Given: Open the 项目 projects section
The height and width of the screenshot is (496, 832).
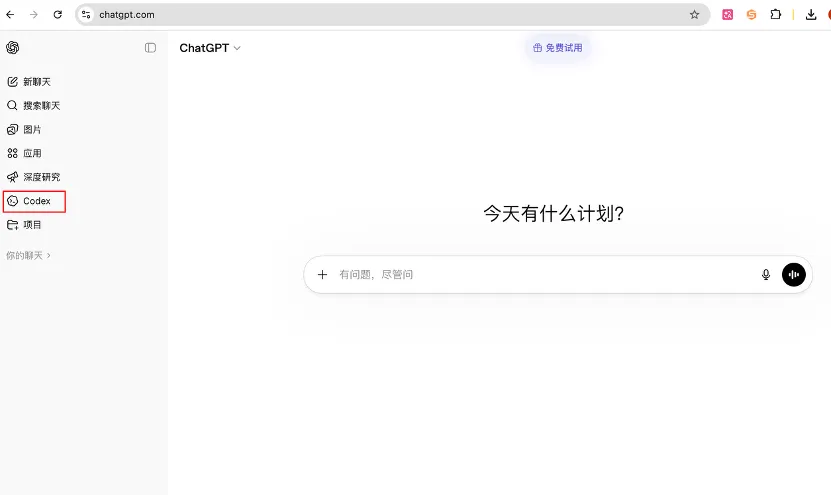Looking at the screenshot, I should 24,225.
